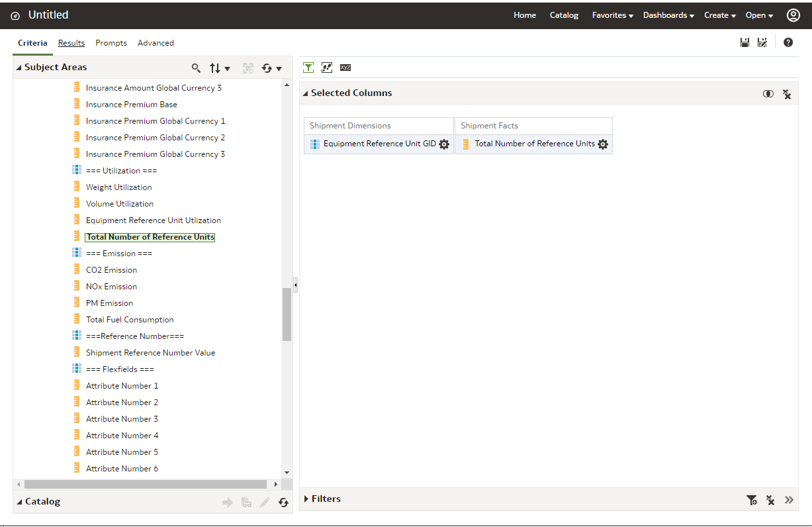Collapse the Catalog pane

(19, 502)
